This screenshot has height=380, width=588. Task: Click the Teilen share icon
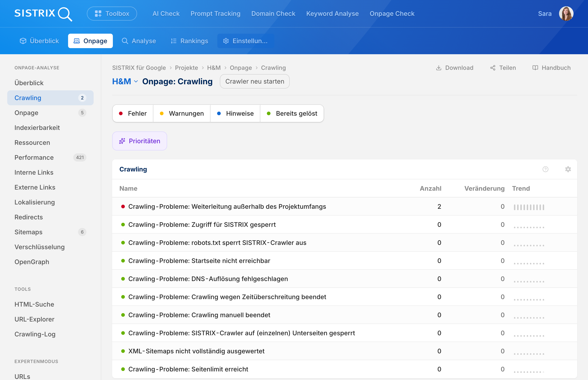tap(493, 68)
